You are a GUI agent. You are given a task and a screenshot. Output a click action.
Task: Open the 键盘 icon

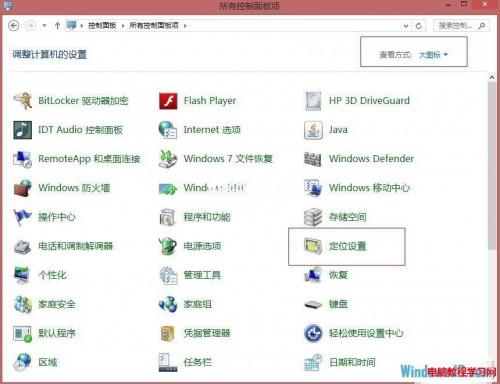pos(313,304)
